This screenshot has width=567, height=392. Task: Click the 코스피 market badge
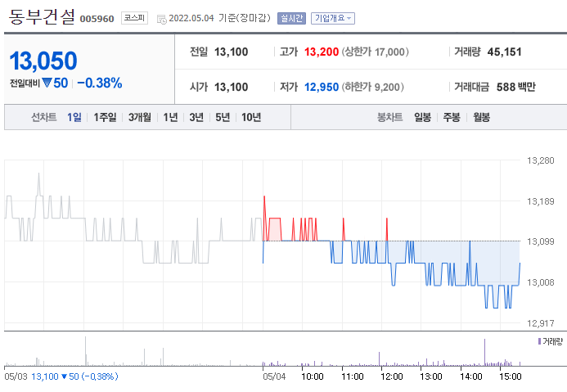tap(134, 18)
